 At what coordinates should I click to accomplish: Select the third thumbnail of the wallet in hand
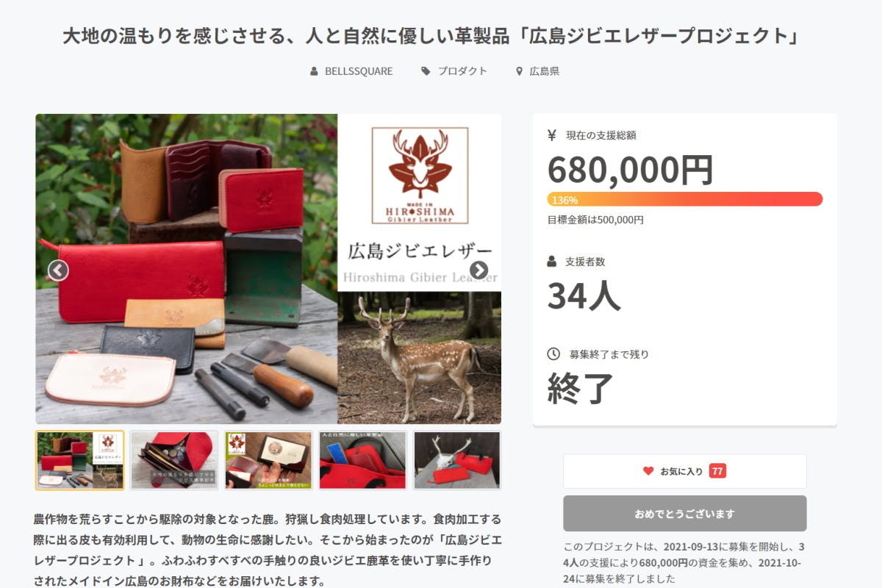(268, 460)
